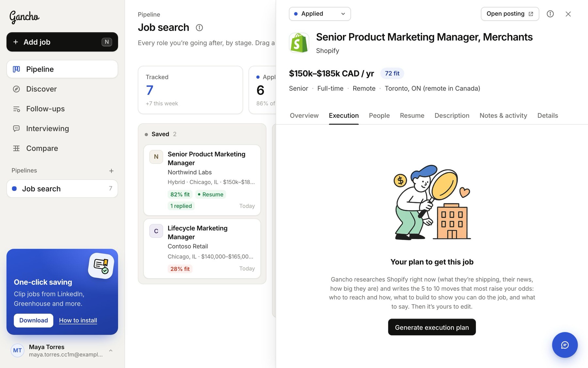Click the 72 fit badge
The image size is (588, 368).
pos(392,73)
